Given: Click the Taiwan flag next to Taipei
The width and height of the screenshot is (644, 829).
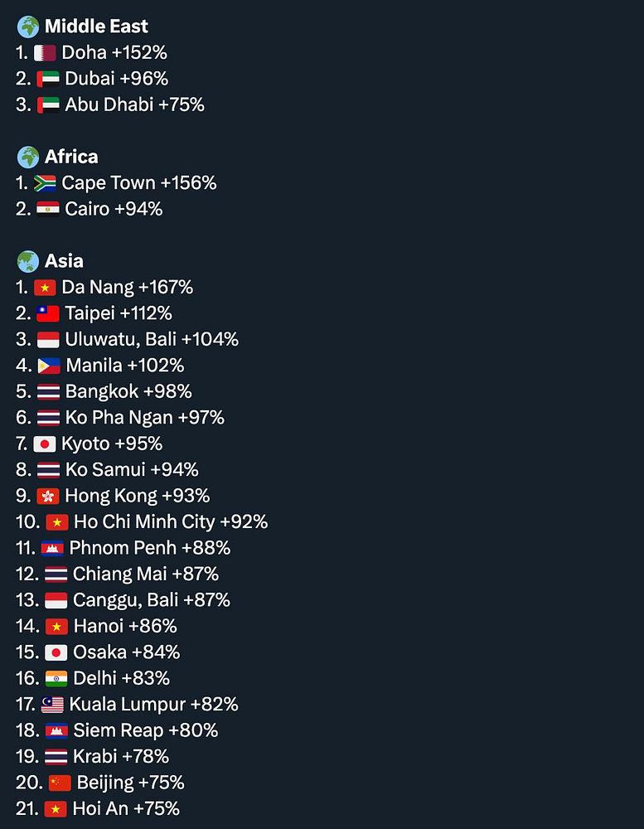Looking at the screenshot, I should click(48, 313).
